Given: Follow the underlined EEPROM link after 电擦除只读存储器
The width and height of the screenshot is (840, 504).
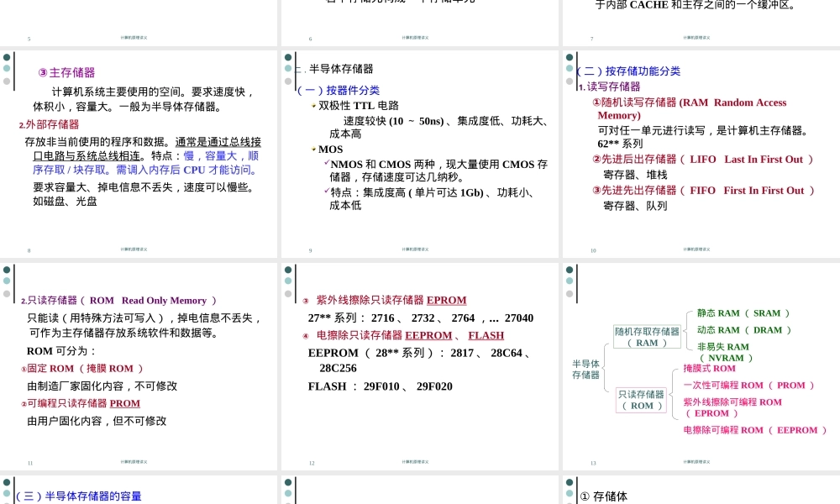Looking at the screenshot, I should (428, 335).
